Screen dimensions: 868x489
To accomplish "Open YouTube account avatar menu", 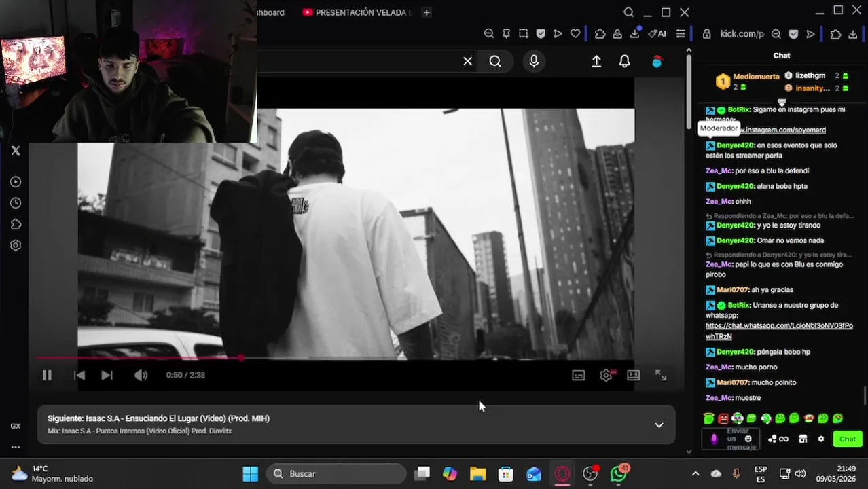I will click(x=657, y=62).
